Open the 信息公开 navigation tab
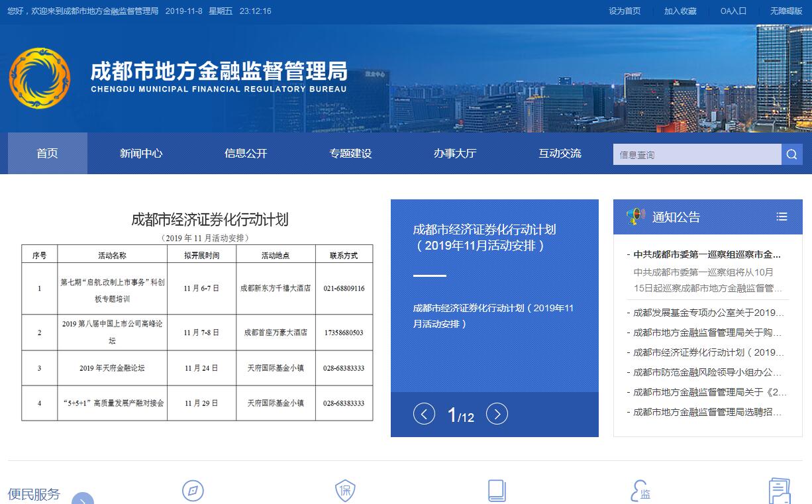This screenshot has height=504, width=812. click(246, 153)
